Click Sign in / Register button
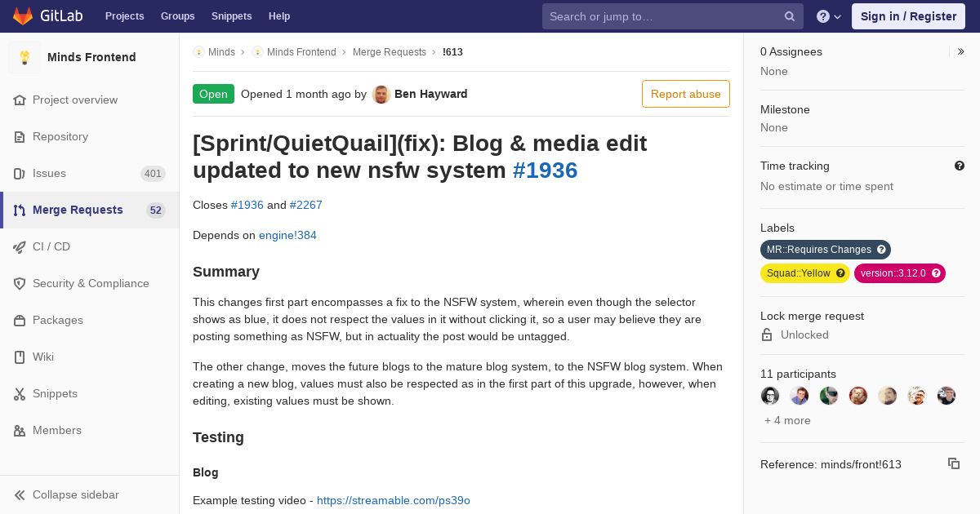Image resolution: width=980 pixels, height=514 pixels. [908, 16]
